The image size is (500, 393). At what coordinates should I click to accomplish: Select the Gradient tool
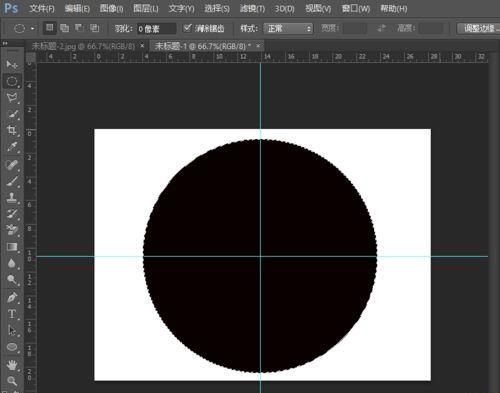(x=12, y=247)
